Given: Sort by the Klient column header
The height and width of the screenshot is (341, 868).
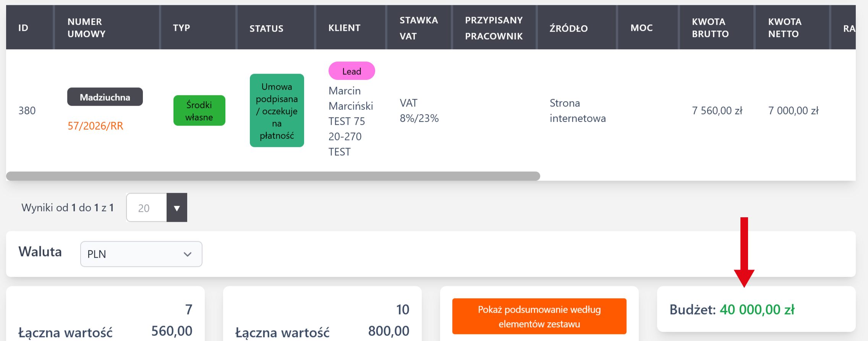Looking at the screenshot, I should [x=344, y=28].
